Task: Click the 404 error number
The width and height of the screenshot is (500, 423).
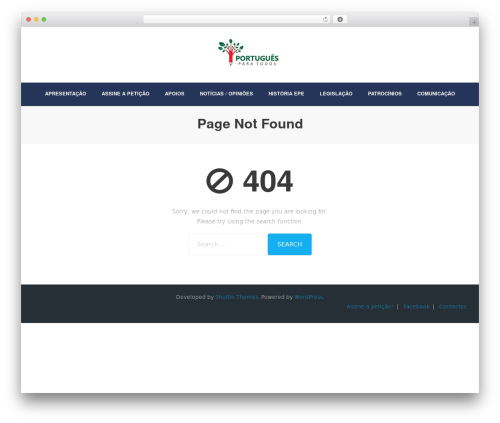Action: (268, 181)
